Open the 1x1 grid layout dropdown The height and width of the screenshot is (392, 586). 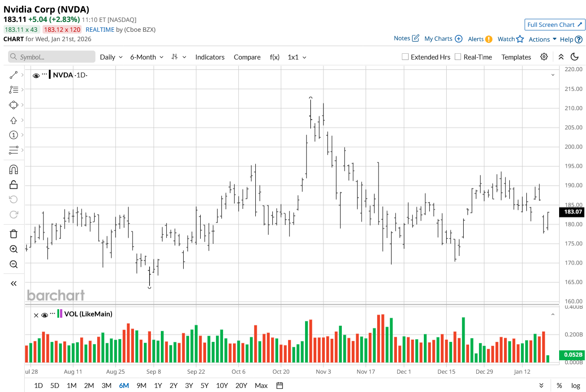[297, 57]
